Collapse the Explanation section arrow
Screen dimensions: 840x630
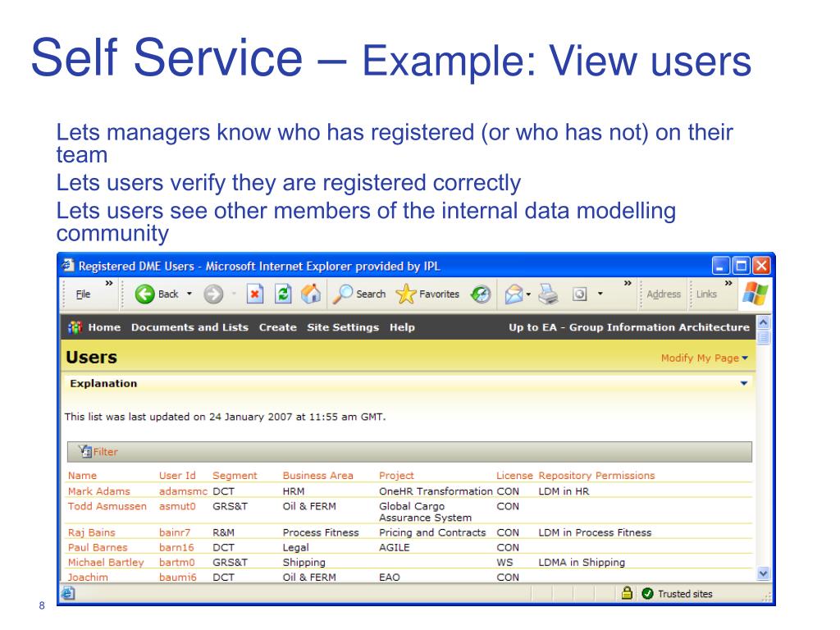pos(743,384)
